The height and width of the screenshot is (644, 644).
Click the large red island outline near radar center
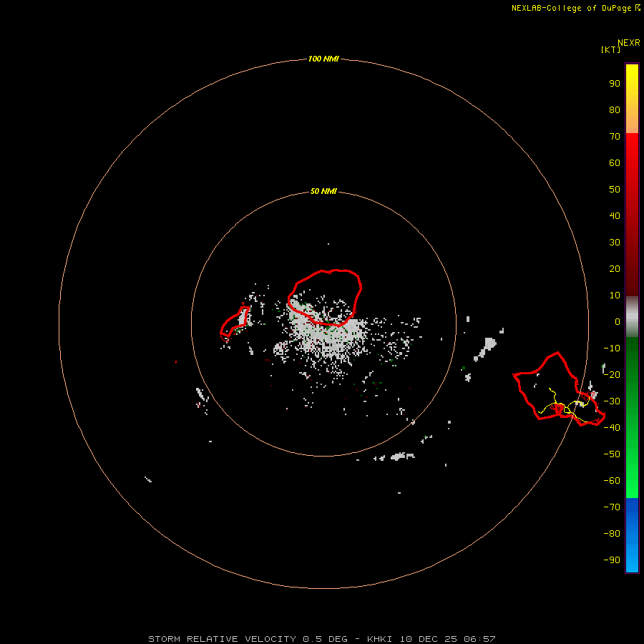click(324, 298)
